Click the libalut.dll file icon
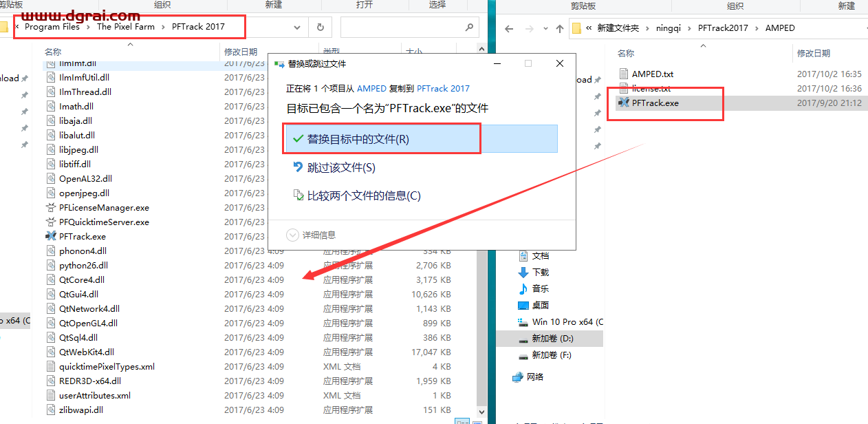 pyautogui.click(x=51, y=135)
